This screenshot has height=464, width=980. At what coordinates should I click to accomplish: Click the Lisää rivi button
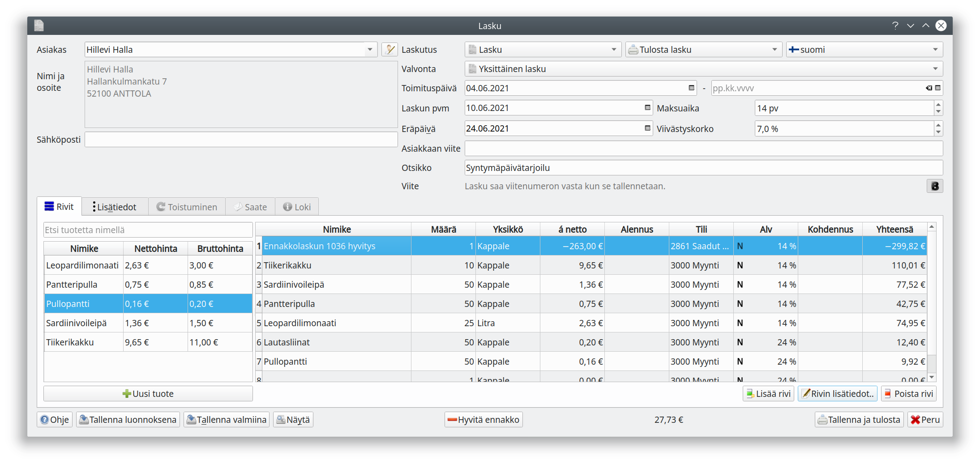tap(768, 394)
